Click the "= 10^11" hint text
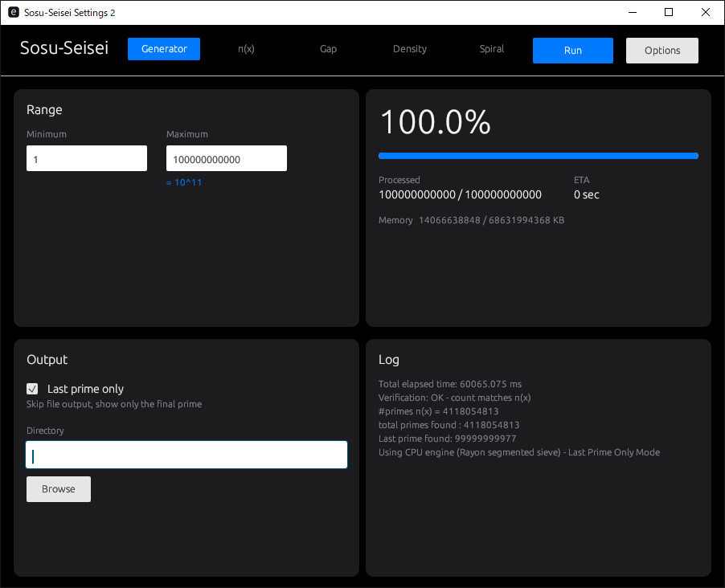Image resolution: width=725 pixels, height=588 pixels. pyautogui.click(x=184, y=182)
